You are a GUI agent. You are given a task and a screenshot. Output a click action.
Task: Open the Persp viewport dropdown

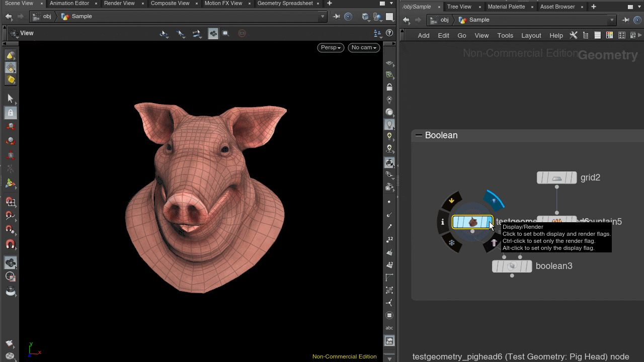tap(331, 47)
